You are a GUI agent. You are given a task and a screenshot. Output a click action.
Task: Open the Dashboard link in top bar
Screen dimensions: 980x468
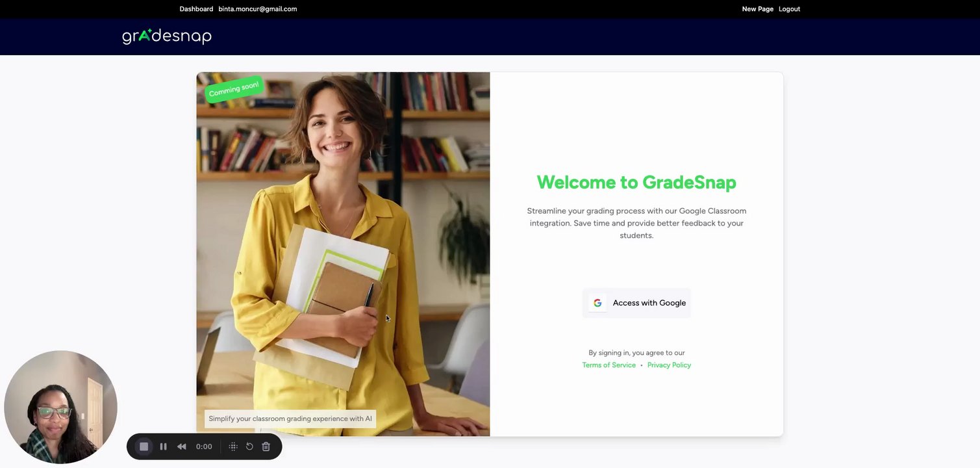click(x=196, y=9)
